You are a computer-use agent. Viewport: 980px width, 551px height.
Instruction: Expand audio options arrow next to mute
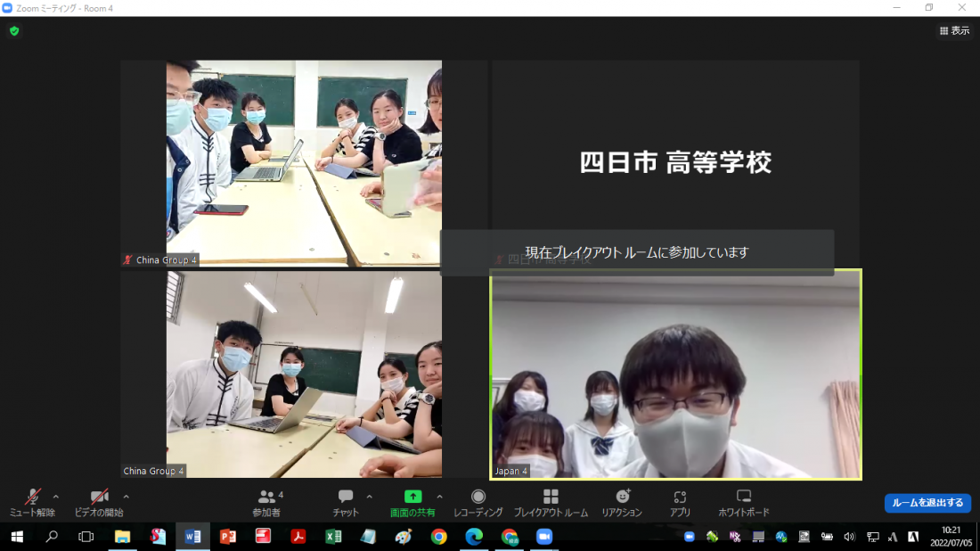click(55, 497)
